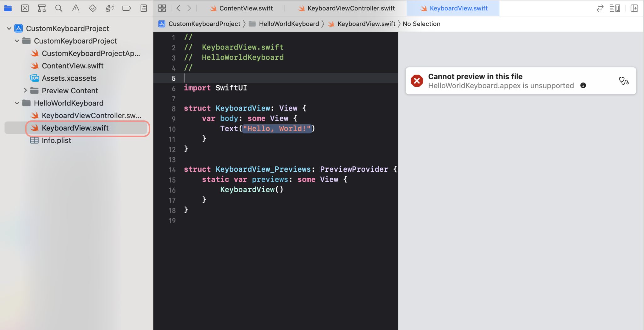Show the Issue navigator warning triangle
Viewport: 644px width, 330px height.
tap(76, 8)
